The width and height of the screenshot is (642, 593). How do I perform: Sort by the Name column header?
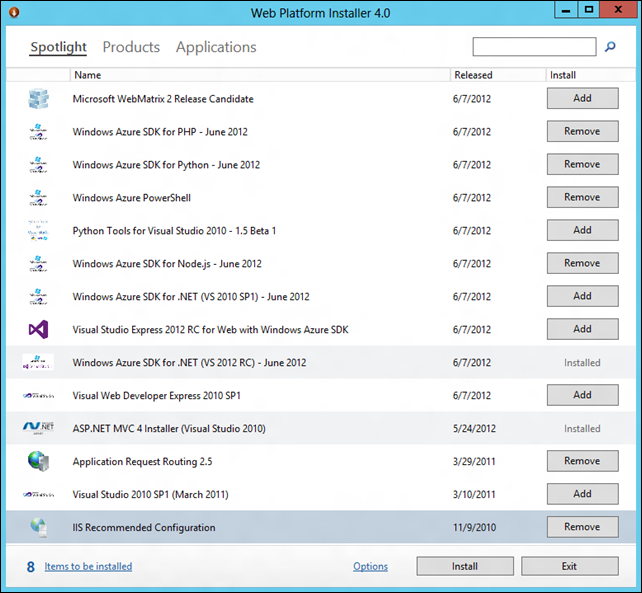pyautogui.click(x=260, y=75)
